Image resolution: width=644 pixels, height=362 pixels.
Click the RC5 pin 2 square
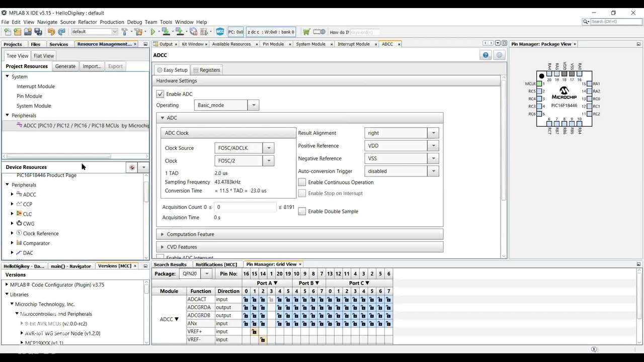click(x=539, y=92)
